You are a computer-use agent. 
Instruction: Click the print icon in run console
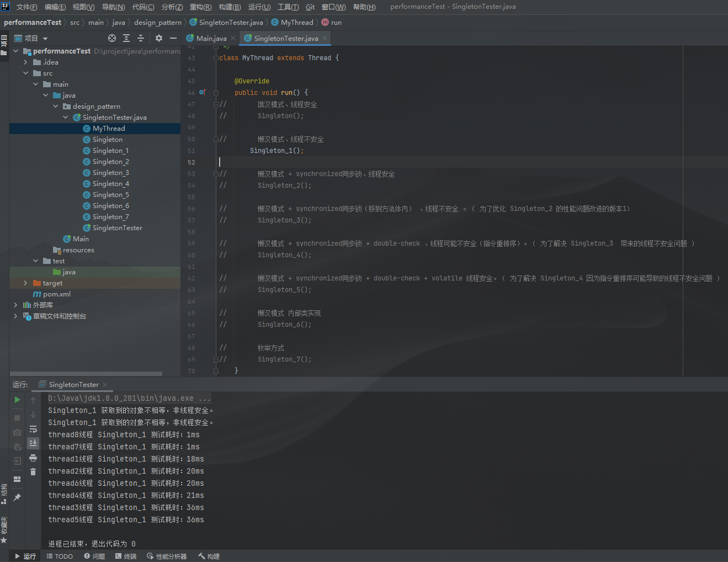(33, 458)
